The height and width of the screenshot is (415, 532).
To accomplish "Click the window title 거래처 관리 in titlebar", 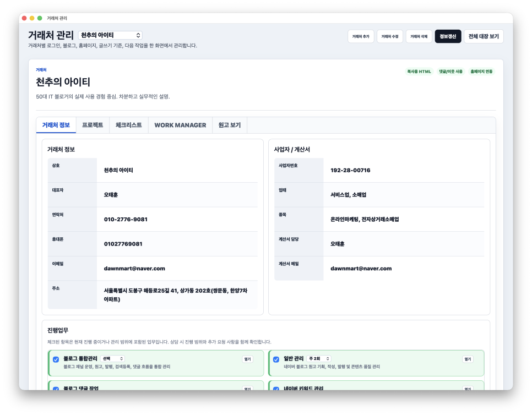I will point(57,18).
